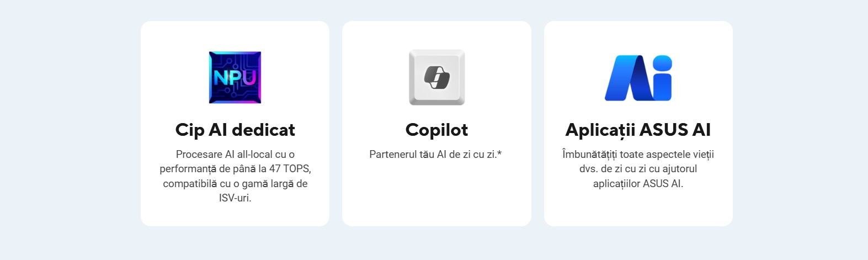The image size is (868, 260).
Task: Select the "Cip AI dedicat" heading
Action: [235, 130]
